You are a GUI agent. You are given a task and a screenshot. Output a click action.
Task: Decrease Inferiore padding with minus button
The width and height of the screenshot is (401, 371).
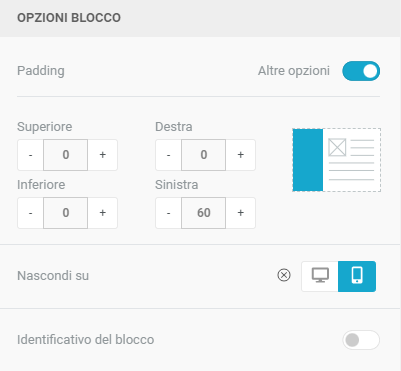[30, 213]
